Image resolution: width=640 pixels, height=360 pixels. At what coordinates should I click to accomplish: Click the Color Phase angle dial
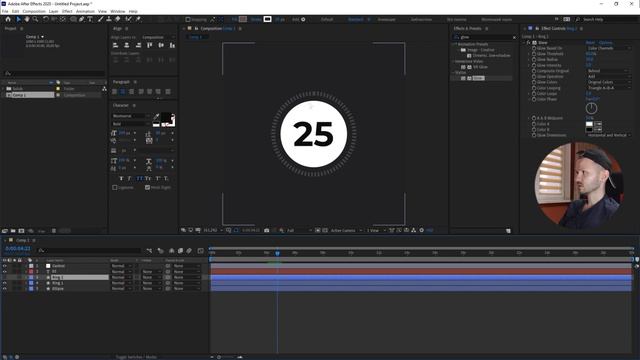(x=591, y=108)
